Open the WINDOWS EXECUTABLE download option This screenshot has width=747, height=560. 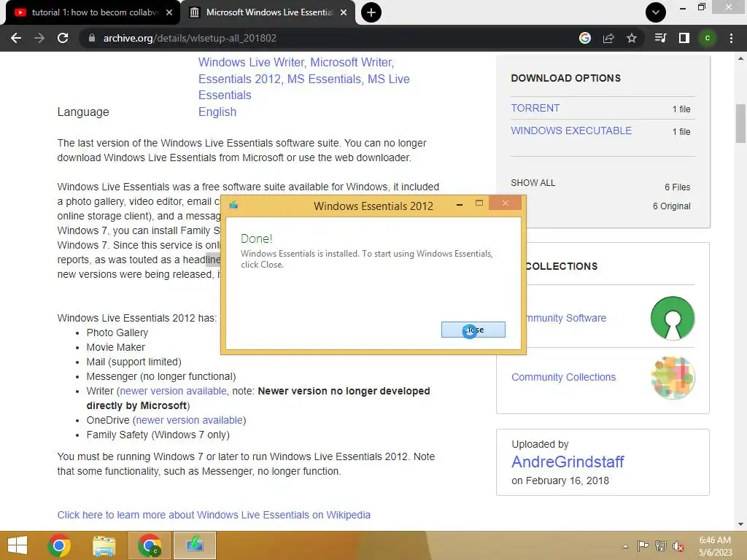571,131
